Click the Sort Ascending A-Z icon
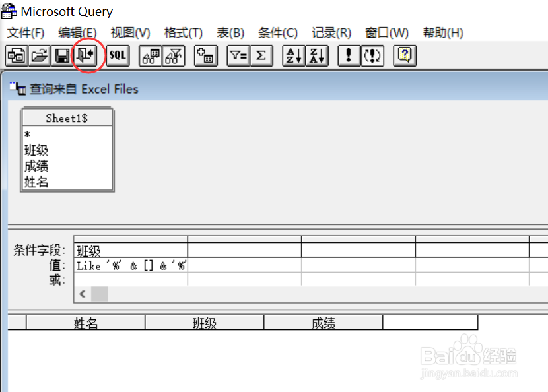548x392 pixels. pyautogui.click(x=294, y=55)
